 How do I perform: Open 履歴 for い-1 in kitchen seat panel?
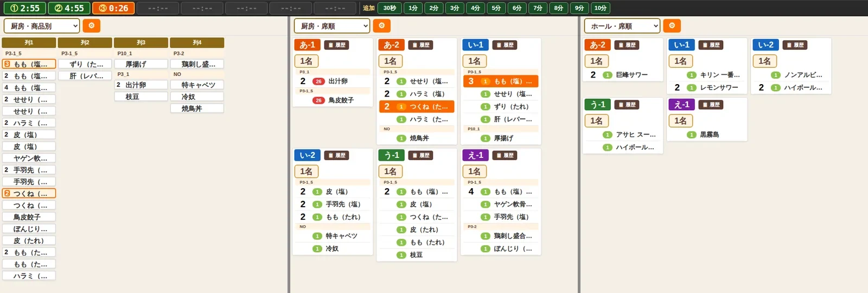[505, 45]
